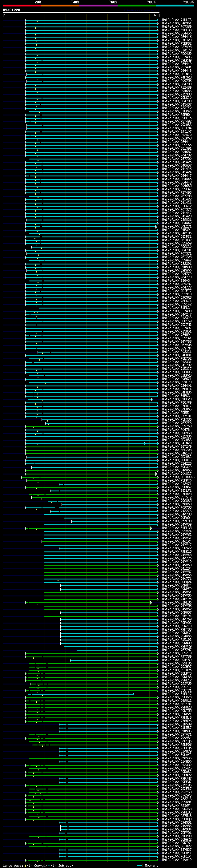Click hit label UniRef100_A4F3R3
Screen dimensions: 197x868
[x=177, y=78]
